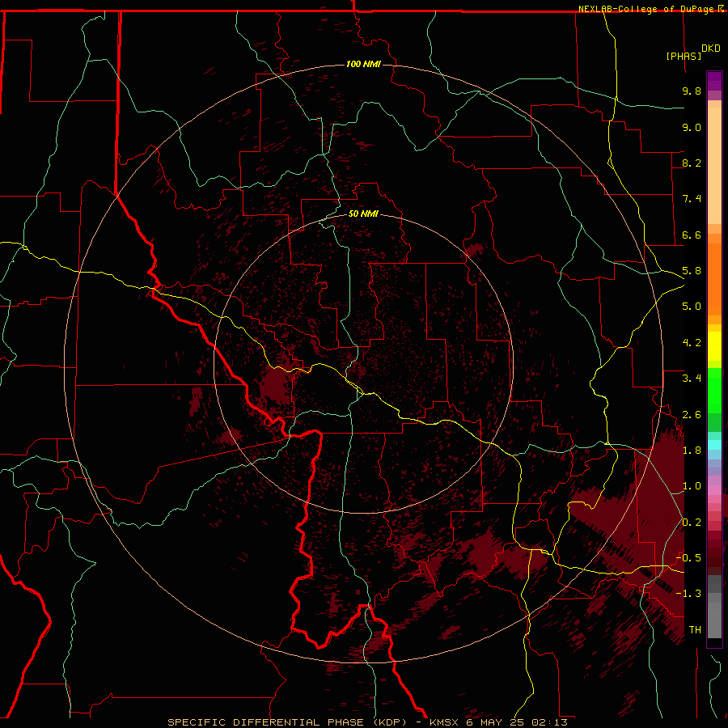Click the -0.5 scale value
Screen dimensions: 728x728
pyautogui.click(x=688, y=558)
